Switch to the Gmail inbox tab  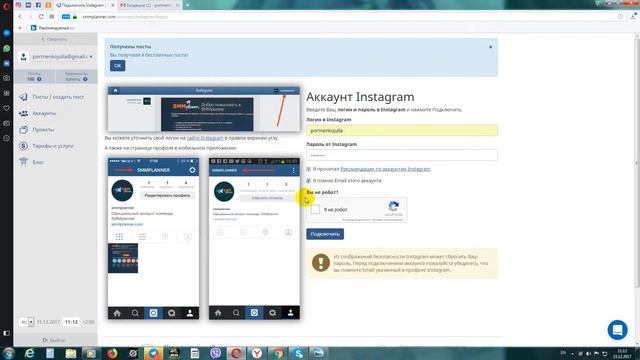tap(149, 5)
